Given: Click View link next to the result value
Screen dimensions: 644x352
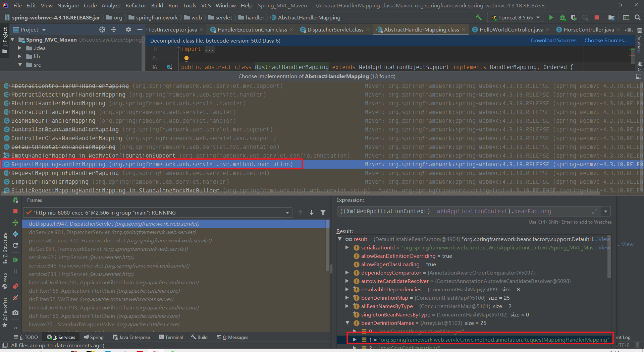Looking at the screenshot, I should click(x=604, y=239).
